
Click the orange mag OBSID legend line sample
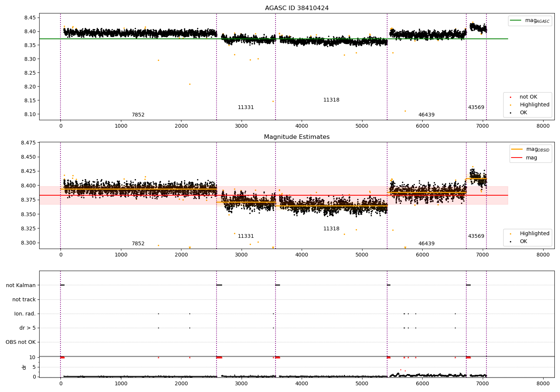[517, 149]
